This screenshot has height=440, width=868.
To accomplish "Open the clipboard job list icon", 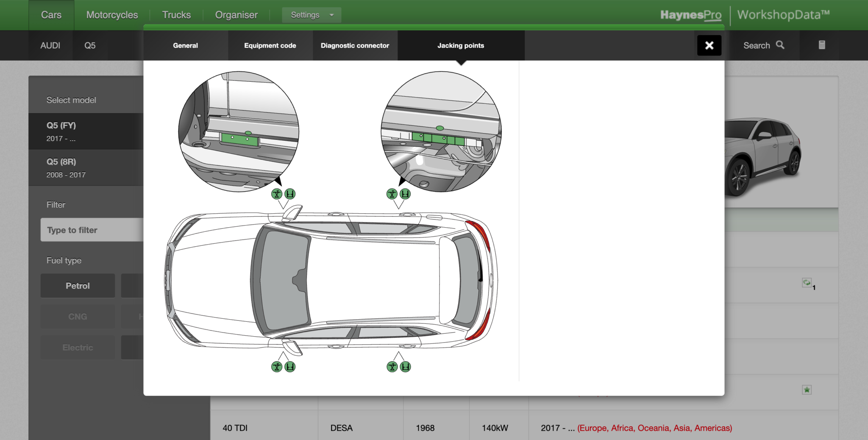I will tap(821, 45).
